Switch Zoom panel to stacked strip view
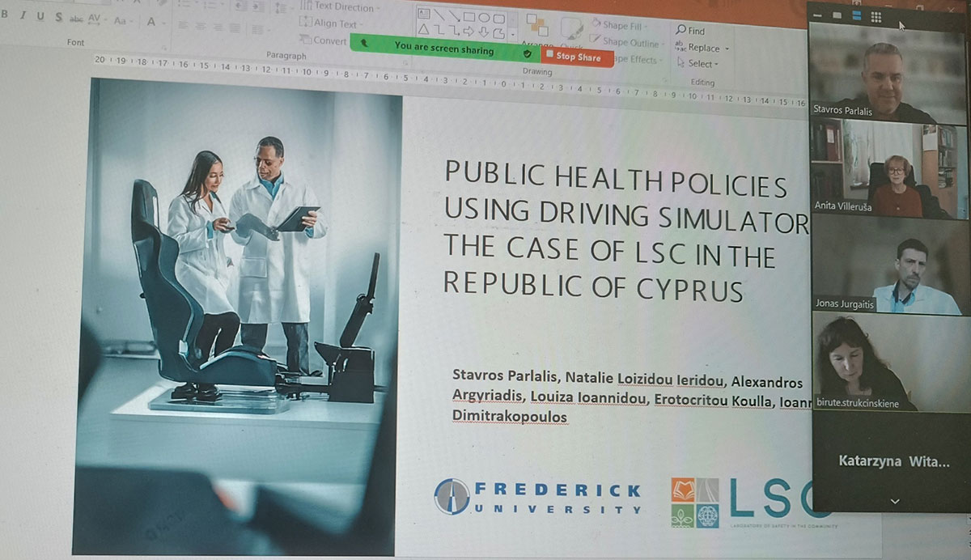The height and width of the screenshot is (560, 971). [x=856, y=16]
